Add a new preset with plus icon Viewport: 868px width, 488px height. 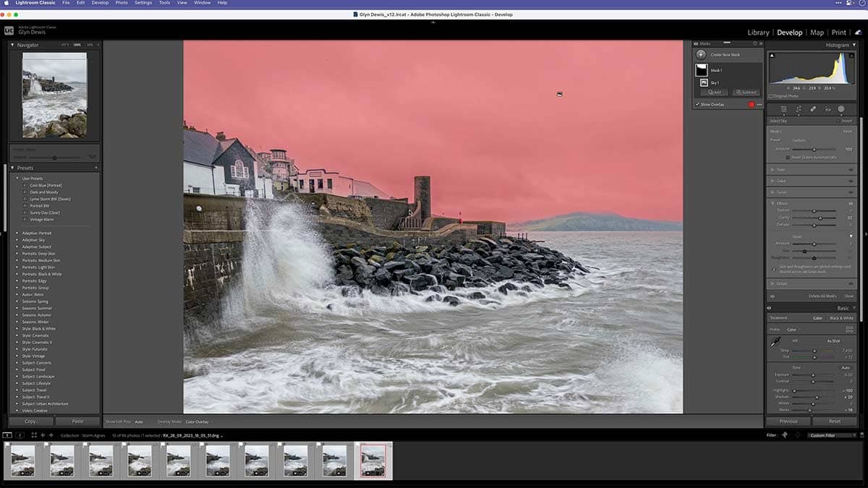click(96, 168)
